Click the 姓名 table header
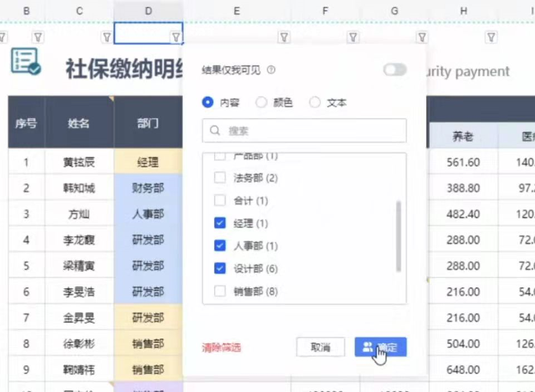Image resolution: width=535 pixels, height=392 pixels. (79, 123)
